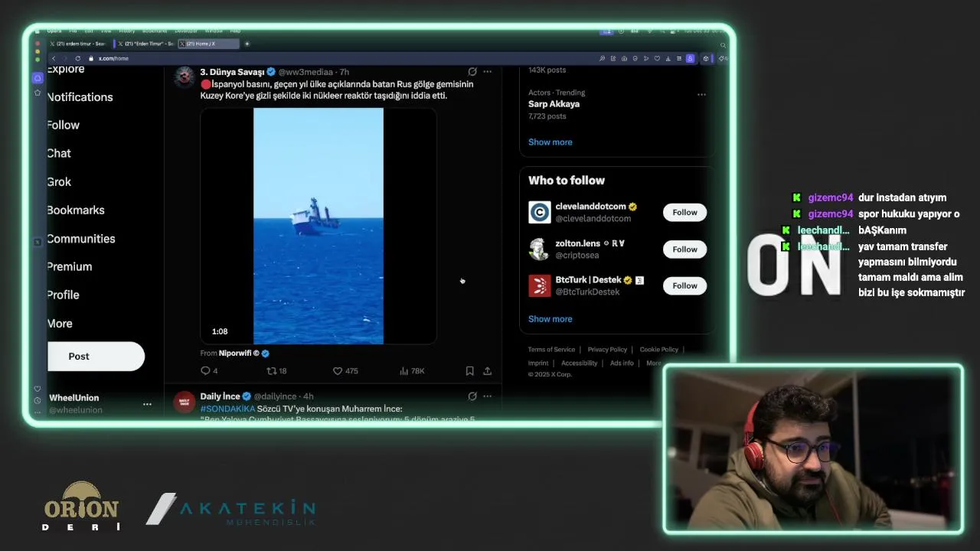Bookmark the 3. Dünya Savaşı post
Viewport: 980px width, 551px height.
point(469,371)
